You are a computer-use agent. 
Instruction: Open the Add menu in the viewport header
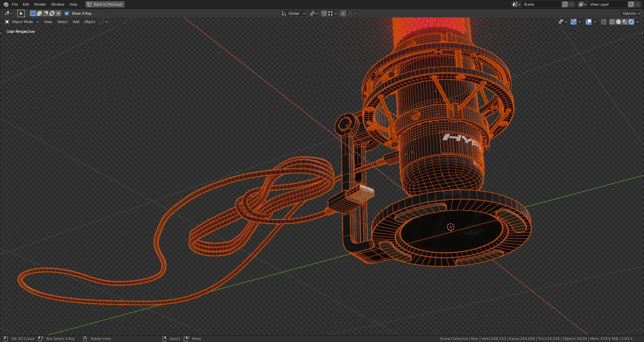[76, 22]
